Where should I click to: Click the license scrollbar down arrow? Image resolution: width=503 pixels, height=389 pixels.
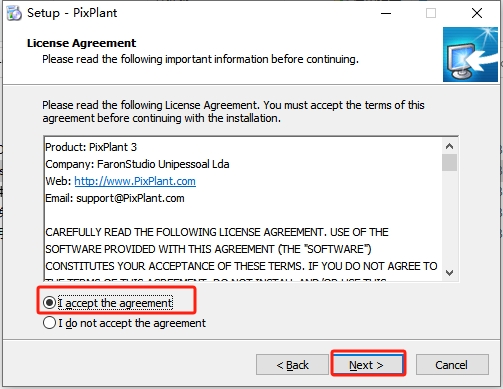pos(449,273)
